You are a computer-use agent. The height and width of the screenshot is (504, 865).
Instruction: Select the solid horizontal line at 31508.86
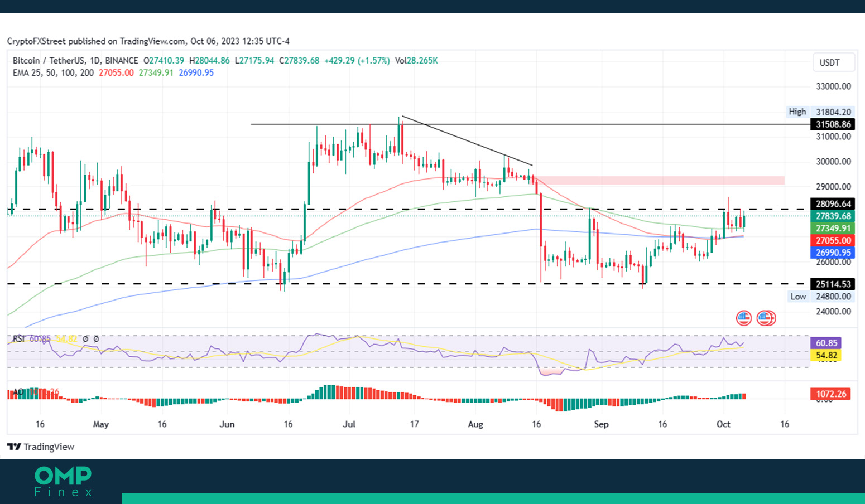(530, 124)
